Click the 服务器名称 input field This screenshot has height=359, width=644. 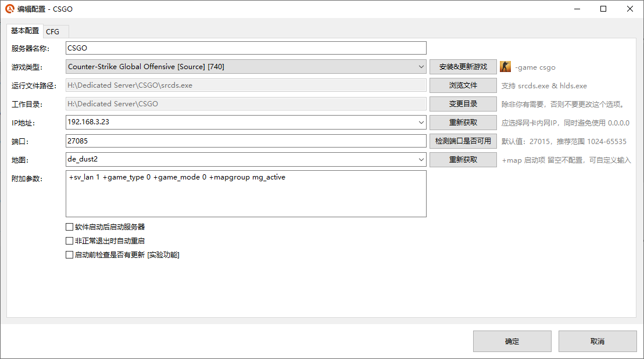point(246,48)
